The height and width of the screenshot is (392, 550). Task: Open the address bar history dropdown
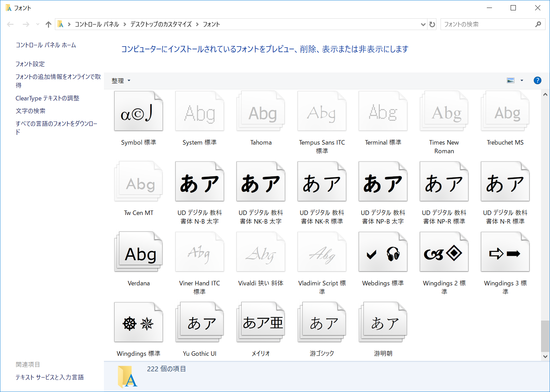(423, 24)
